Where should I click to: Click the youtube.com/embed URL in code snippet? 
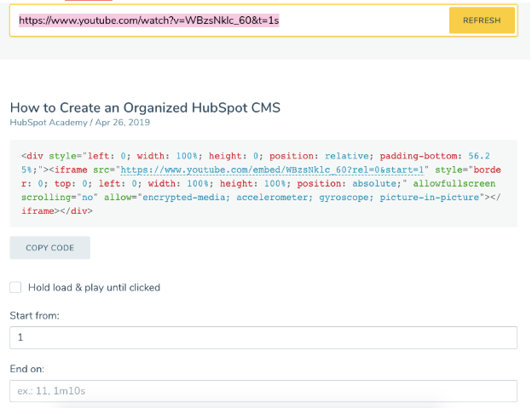[273, 170]
